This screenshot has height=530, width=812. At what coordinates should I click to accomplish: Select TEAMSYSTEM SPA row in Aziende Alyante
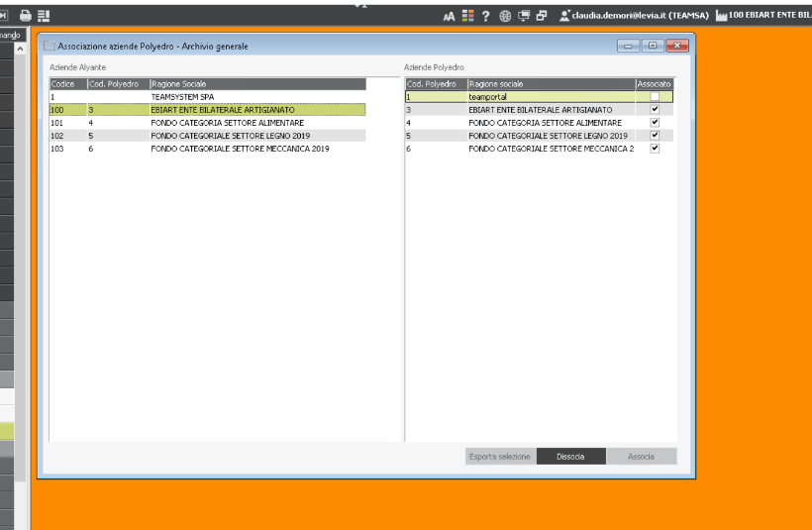pyautogui.click(x=207, y=97)
